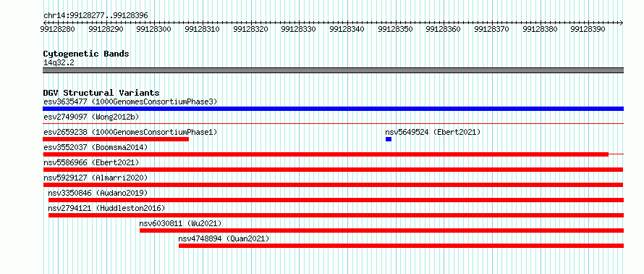Open variant label esv3552037 (Boomsma2014)
The width and height of the screenshot is (644, 274).
pos(96,147)
